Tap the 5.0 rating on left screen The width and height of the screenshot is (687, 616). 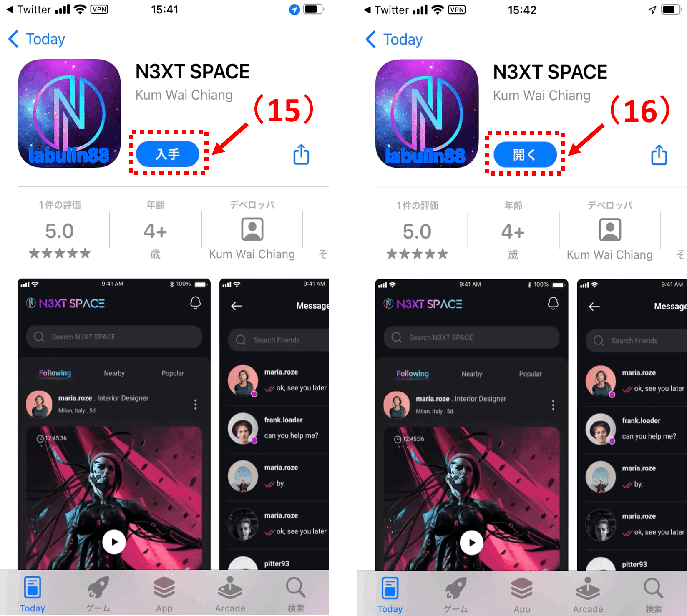tap(60, 231)
